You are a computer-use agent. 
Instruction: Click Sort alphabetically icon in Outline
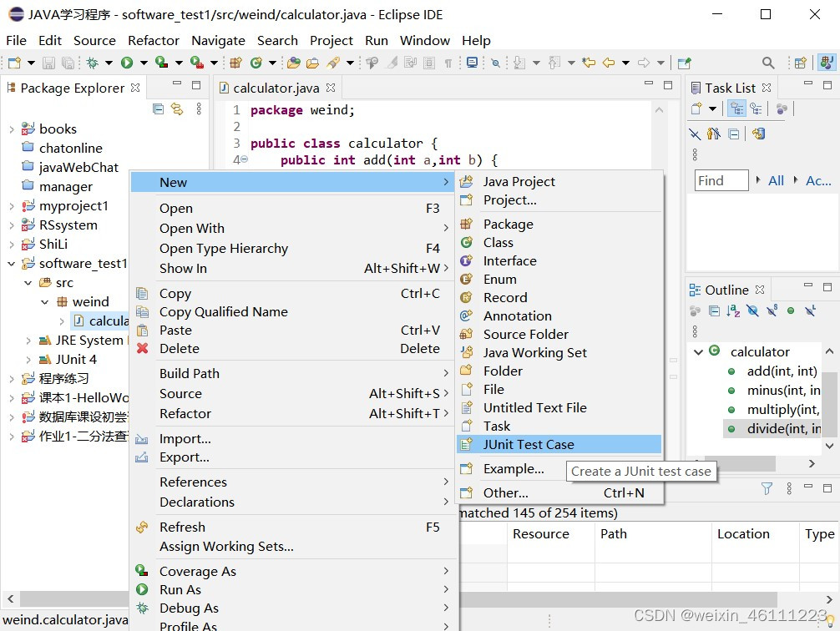[x=733, y=310]
